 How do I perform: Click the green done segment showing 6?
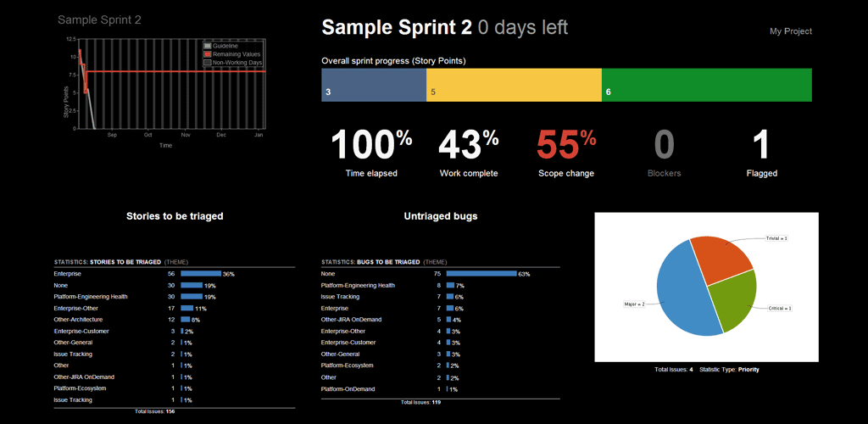pyautogui.click(x=706, y=85)
